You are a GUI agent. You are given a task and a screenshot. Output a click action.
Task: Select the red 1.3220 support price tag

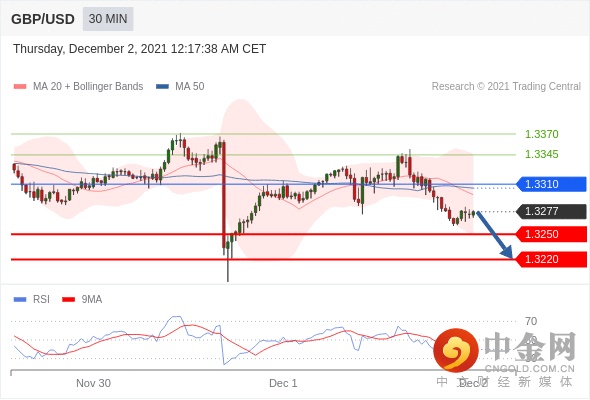551,259
